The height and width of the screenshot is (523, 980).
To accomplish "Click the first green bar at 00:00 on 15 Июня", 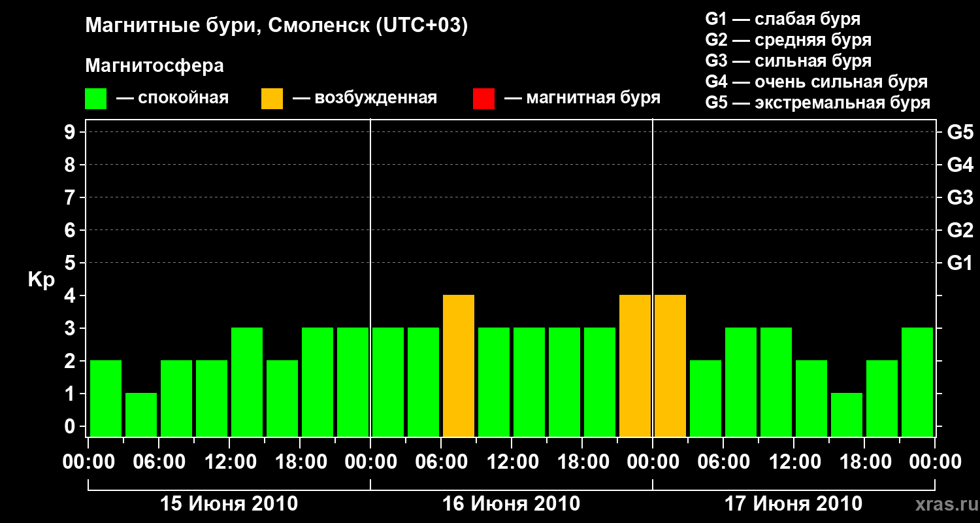I will (x=106, y=398).
